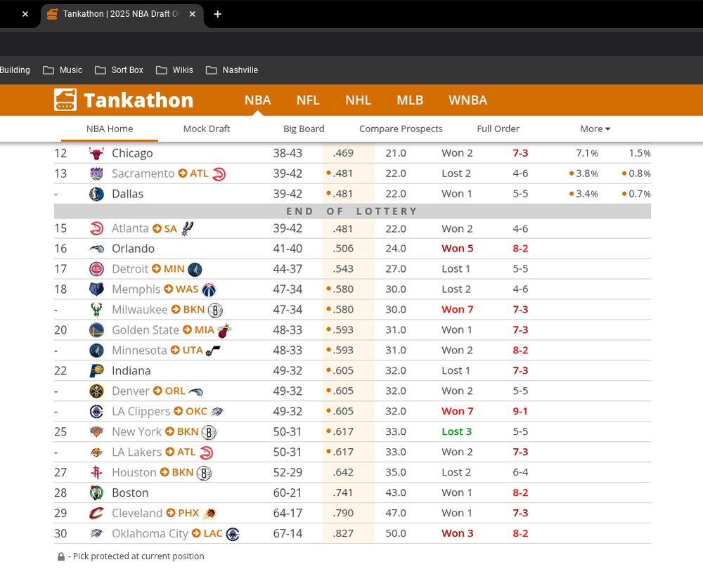Click the Oklahoma City team name
The height and width of the screenshot is (588, 703).
[x=150, y=533]
